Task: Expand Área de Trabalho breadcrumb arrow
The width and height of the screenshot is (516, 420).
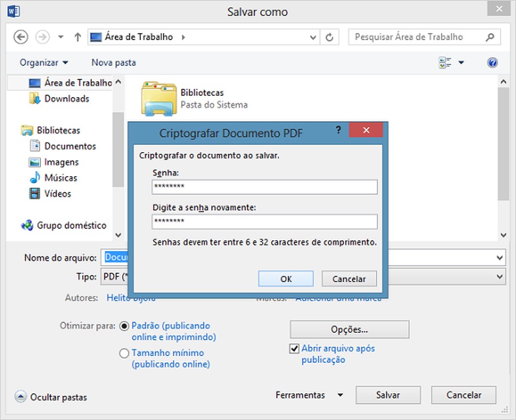Action: [184, 37]
